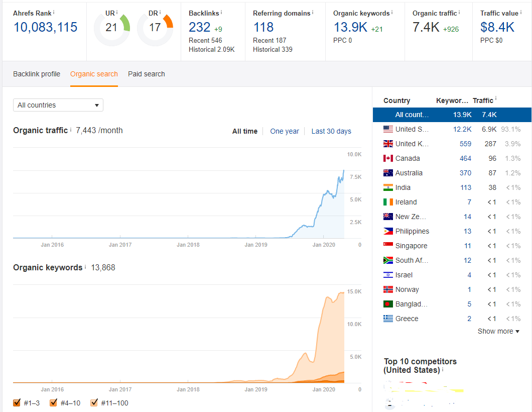Uncheck the #1–3 keyword positions checkbox

click(x=17, y=402)
